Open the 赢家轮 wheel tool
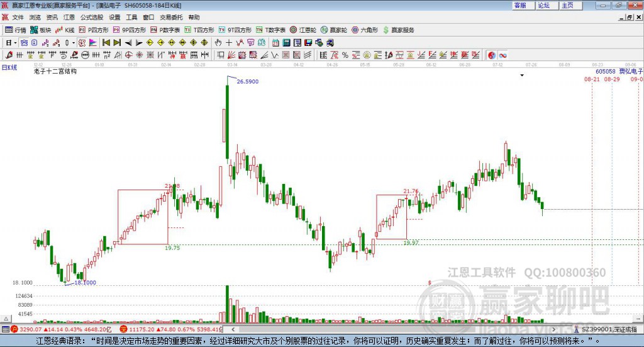This screenshot has height=347, width=644. coord(334,30)
